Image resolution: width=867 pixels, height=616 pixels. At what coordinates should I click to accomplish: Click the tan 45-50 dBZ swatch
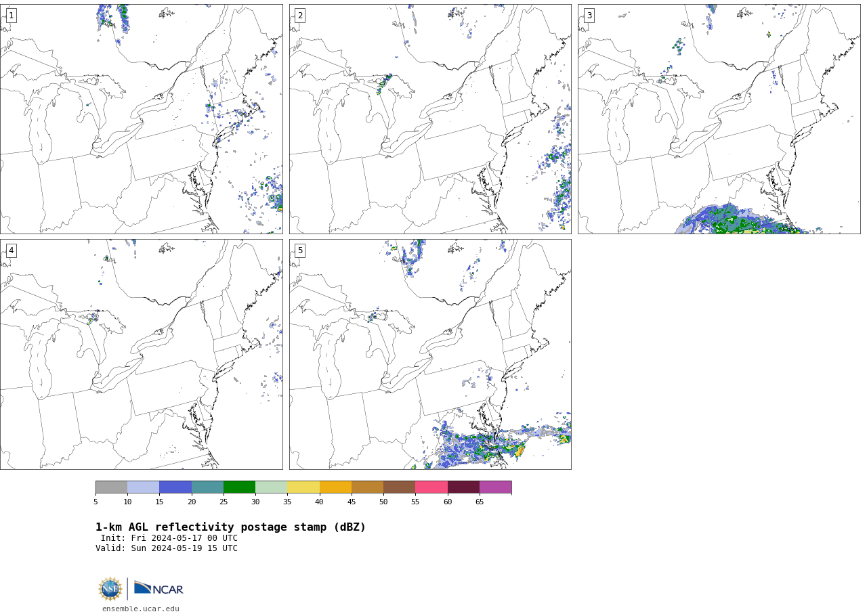[367, 487]
